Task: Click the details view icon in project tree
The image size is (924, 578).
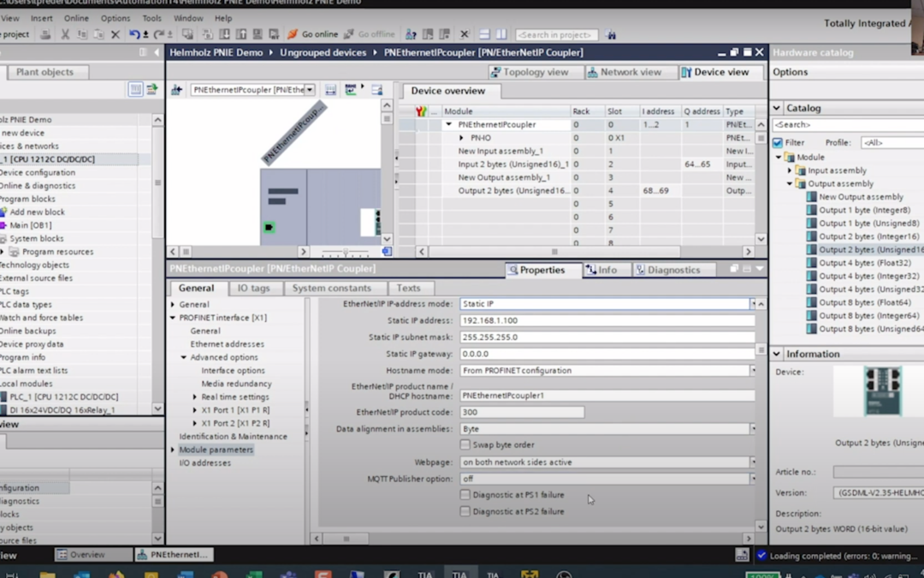Action: (x=135, y=89)
